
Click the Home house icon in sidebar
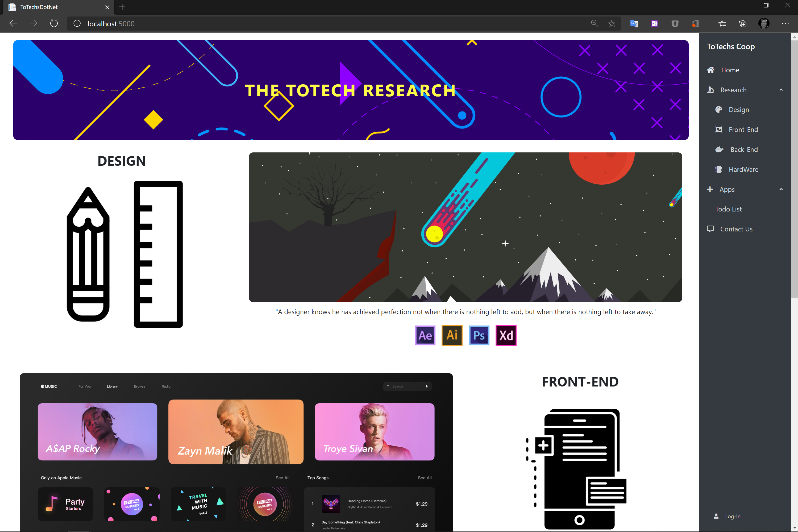(711, 70)
